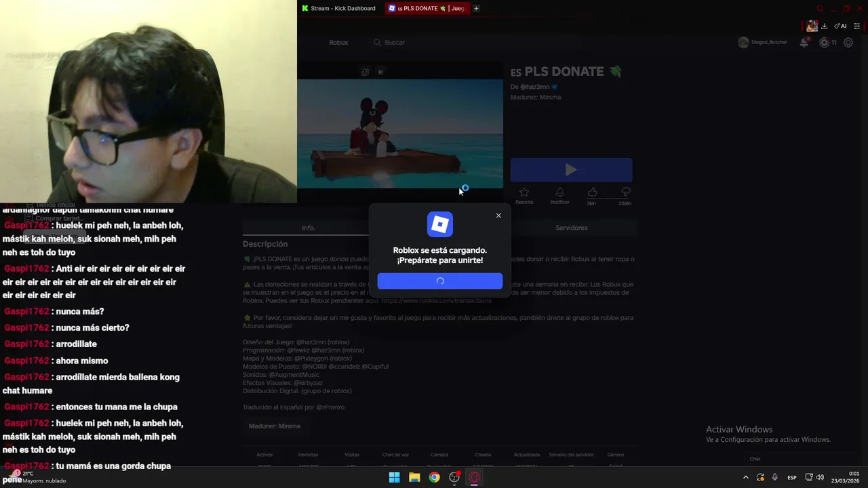Click the spinning blue loading button in dialog

[x=440, y=281]
